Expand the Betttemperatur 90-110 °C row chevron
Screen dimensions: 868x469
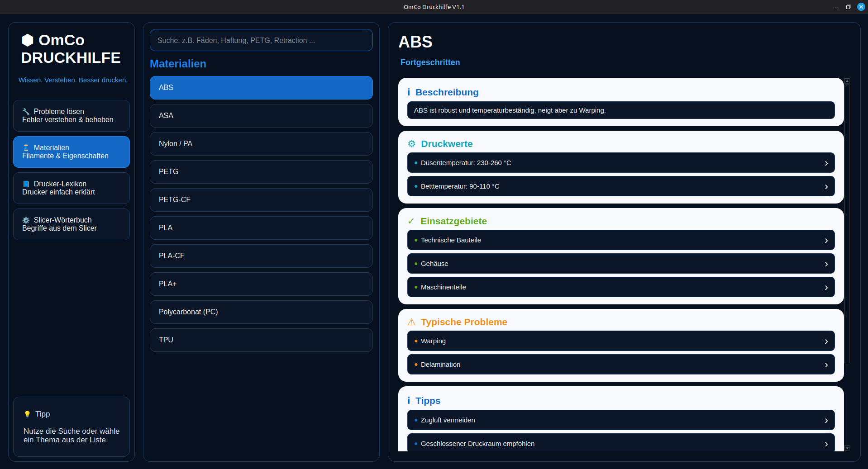826,187
